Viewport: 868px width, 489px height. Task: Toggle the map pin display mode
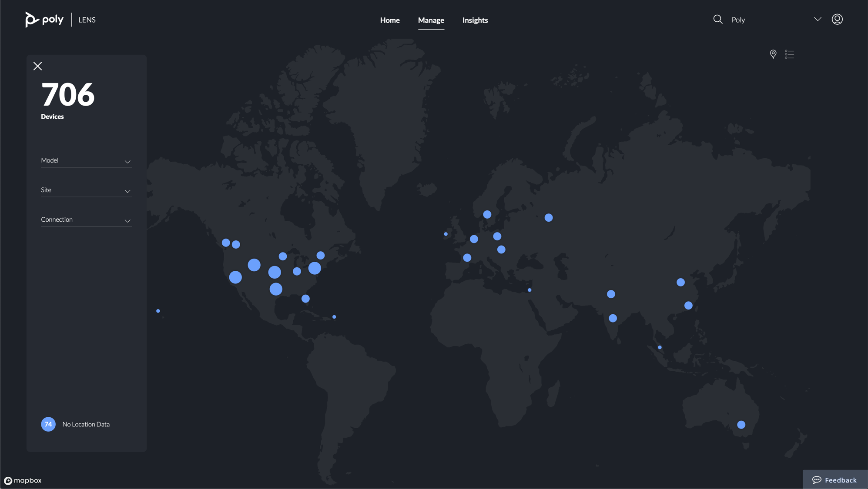pos(773,54)
